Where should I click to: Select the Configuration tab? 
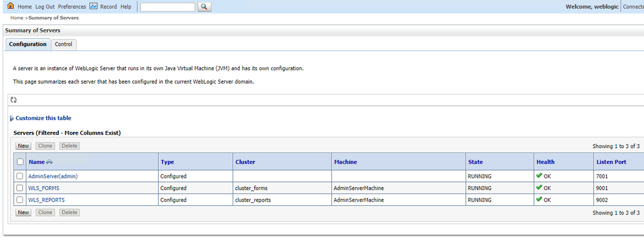tap(28, 44)
